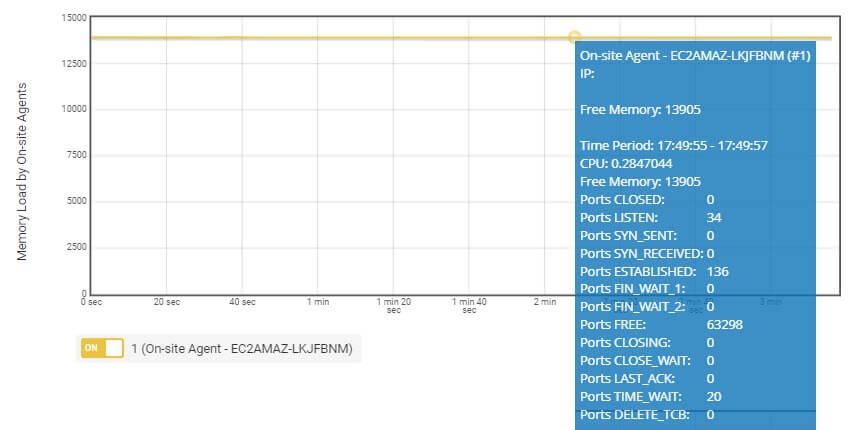Click the x-axis label "0 sec"
The image size is (848, 430).
click(91, 302)
